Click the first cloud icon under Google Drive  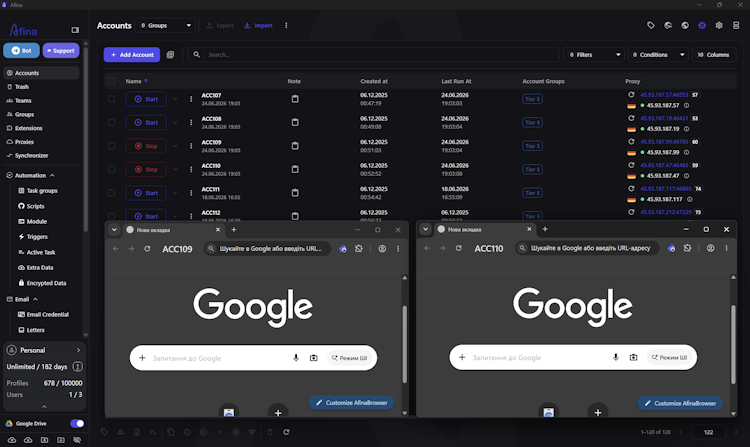click(12, 440)
